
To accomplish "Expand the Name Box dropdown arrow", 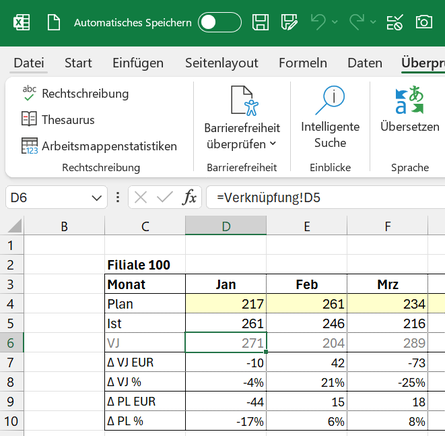I will [x=97, y=198].
